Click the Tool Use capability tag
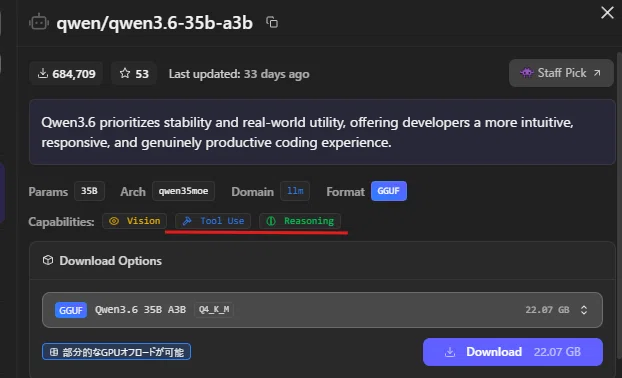622x378 pixels. (x=213, y=221)
